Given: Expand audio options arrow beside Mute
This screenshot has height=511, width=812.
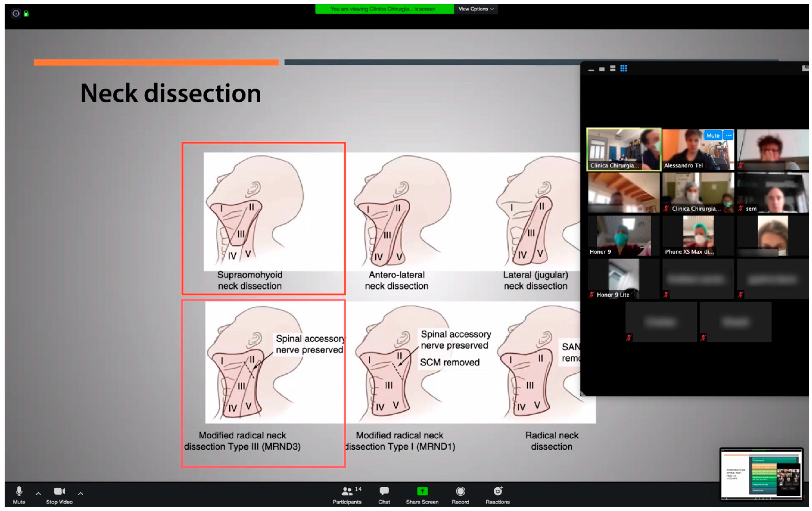Looking at the screenshot, I should pyautogui.click(x=39, y=494).
